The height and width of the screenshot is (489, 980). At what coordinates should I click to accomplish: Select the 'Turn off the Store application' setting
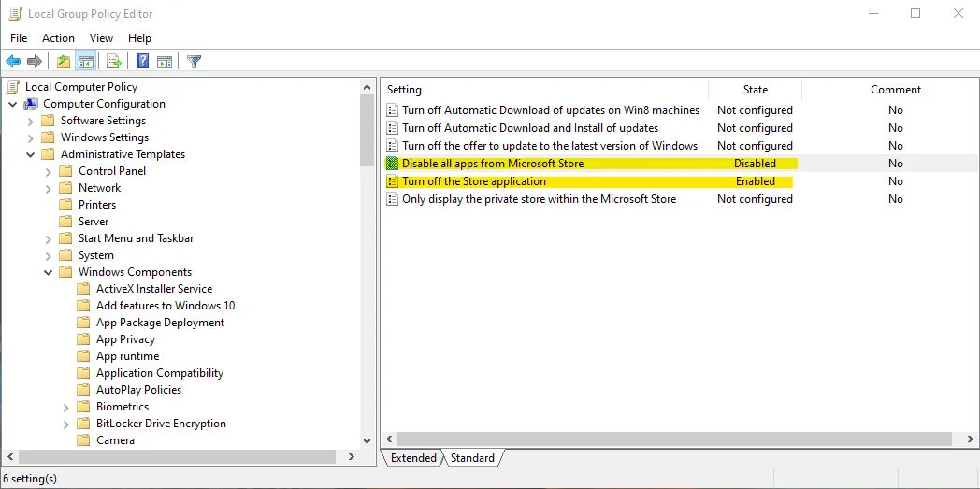(473, 181)
